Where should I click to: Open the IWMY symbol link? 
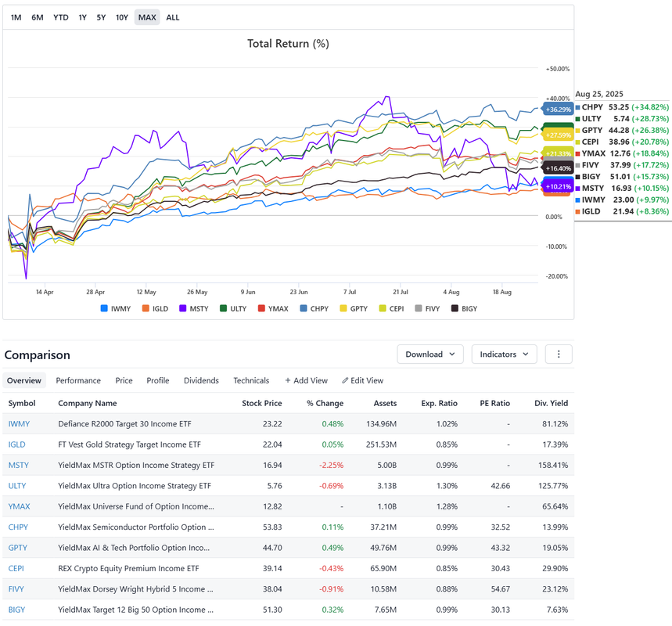(x=19, y=423)
